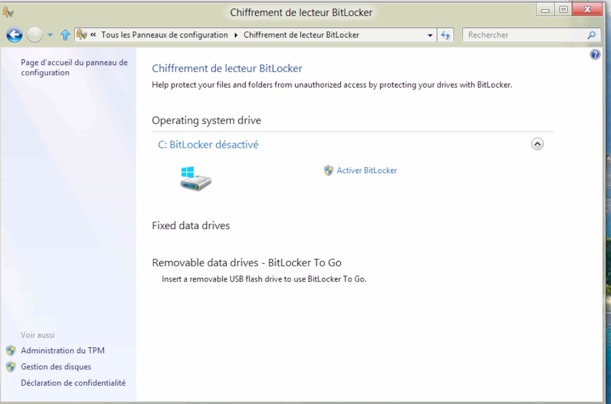Expand the address bar history dropdown
This screenshot has height=404, width=611.
click(430, 35)
